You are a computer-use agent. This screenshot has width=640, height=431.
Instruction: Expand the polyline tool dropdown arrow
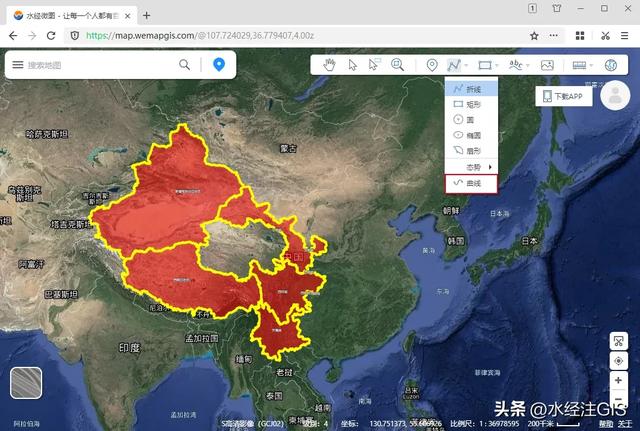(466, 65)
